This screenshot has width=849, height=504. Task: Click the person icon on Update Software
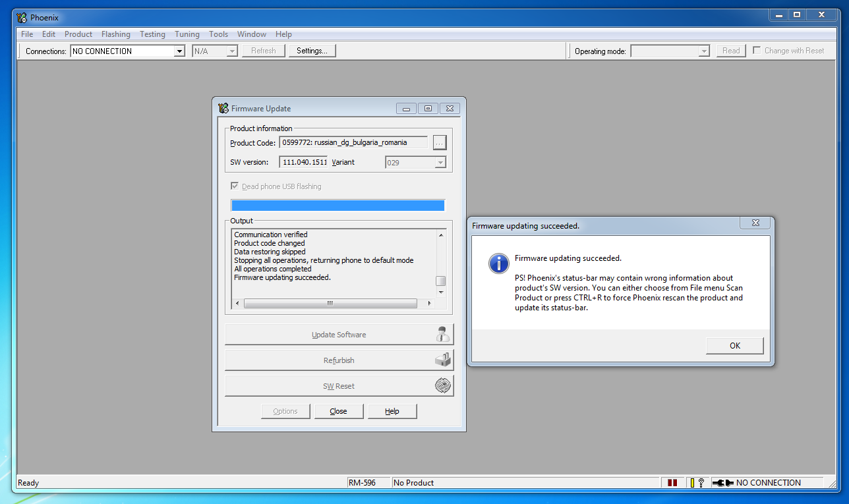443,334
